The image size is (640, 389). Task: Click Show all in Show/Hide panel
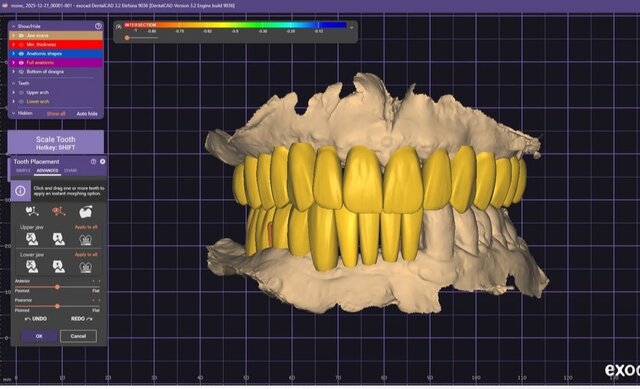pyautogui.click(x=56, y=114)
